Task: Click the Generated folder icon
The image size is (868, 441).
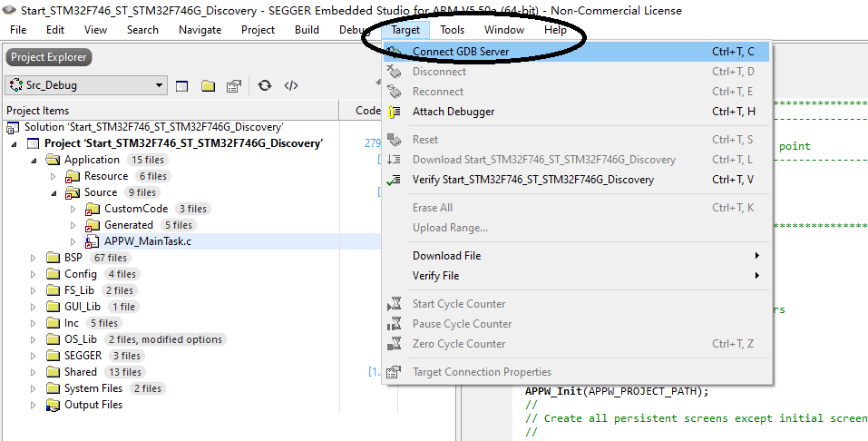Action: click(93, 225)
